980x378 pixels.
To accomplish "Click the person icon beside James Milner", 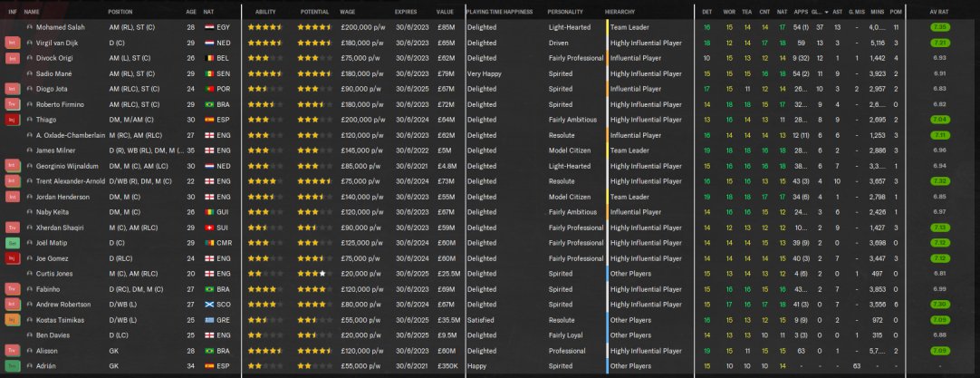I will (x=29, y=150).
